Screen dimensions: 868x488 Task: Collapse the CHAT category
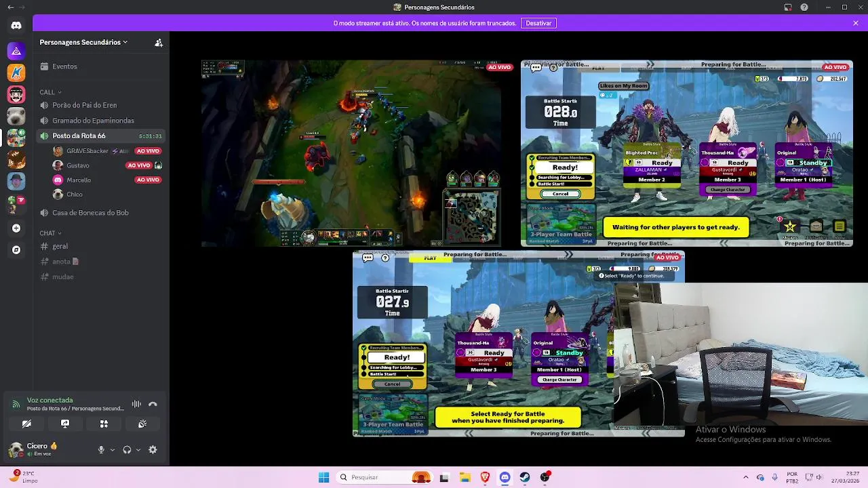(50, 233)
